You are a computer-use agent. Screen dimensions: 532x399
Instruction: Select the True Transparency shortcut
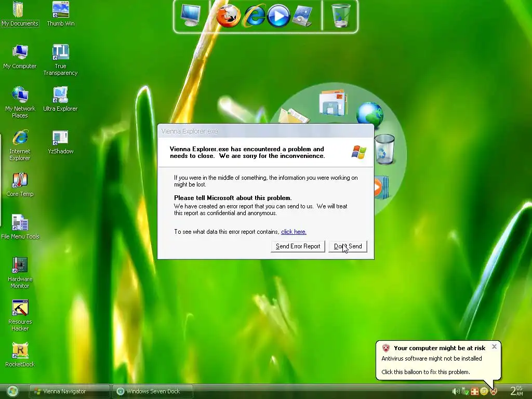click(60, 60)
